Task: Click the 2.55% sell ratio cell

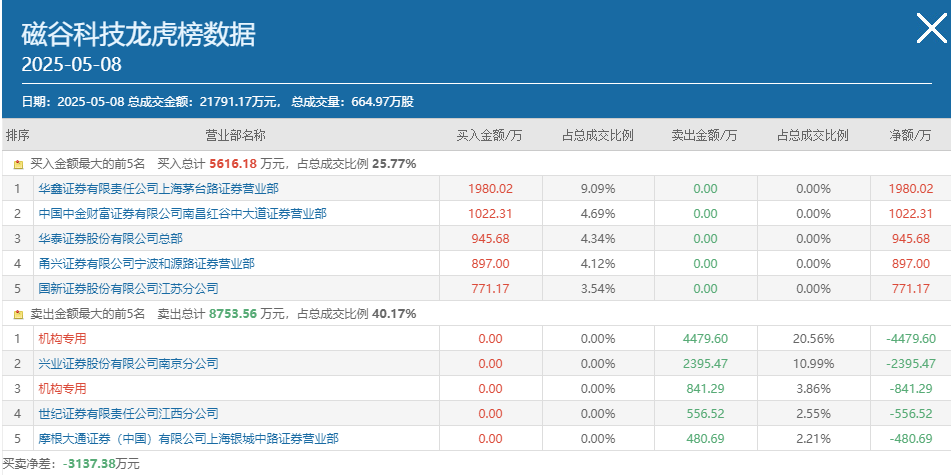Action: point(813,413)
